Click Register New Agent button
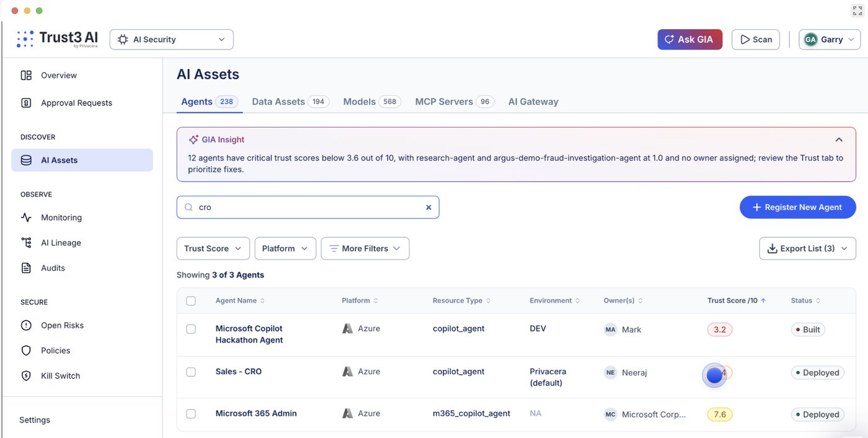Image resolution: width=868 pixels, height=438 pixels. coord(797,208)
